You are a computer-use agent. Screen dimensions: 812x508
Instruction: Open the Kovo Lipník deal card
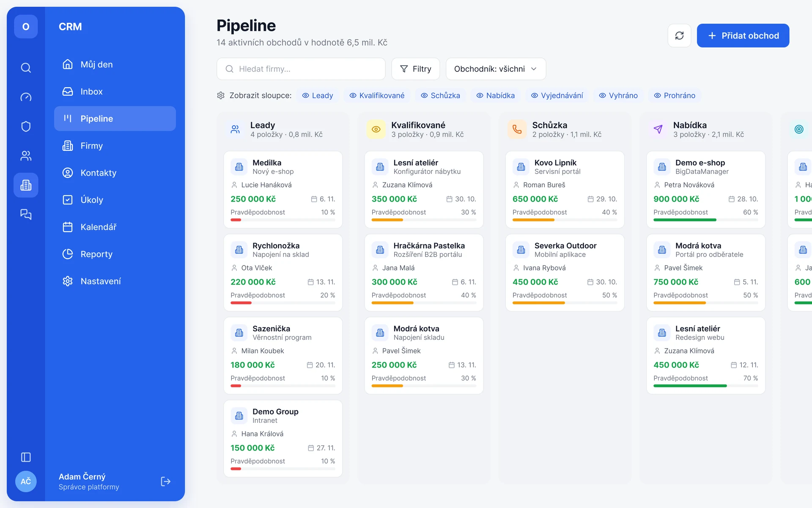565,190
